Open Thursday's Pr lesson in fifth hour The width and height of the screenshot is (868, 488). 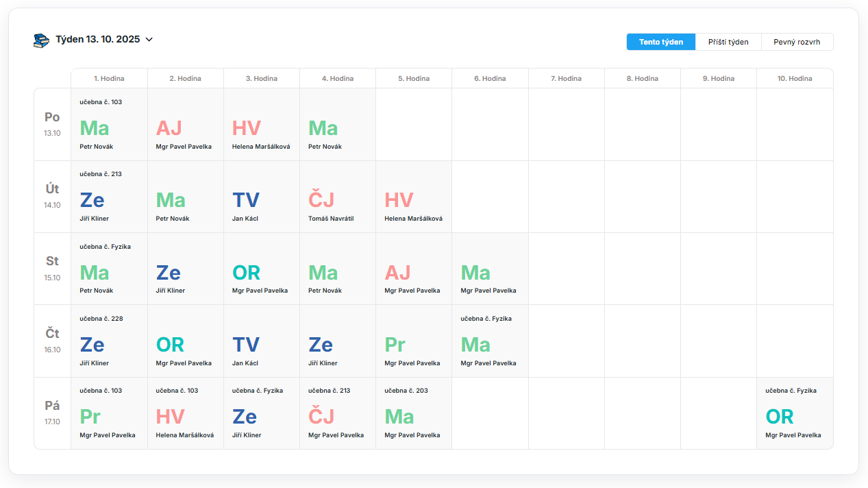pos(414,341)
